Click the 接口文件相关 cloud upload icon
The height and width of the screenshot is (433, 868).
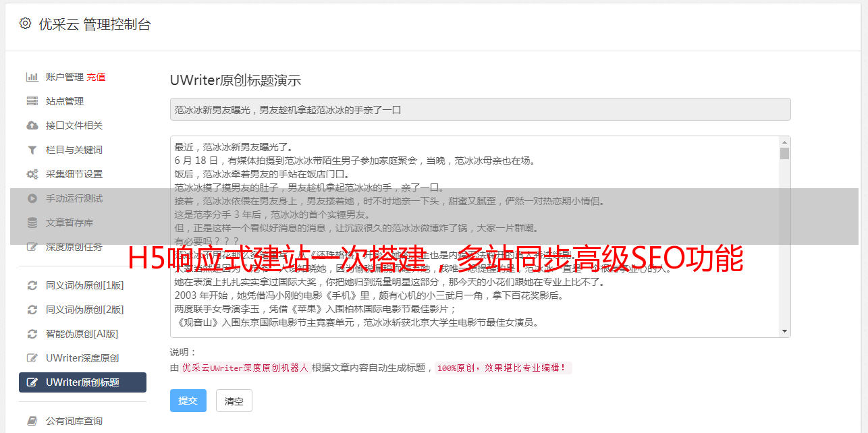pyautogui.click(x=32, y=125)
